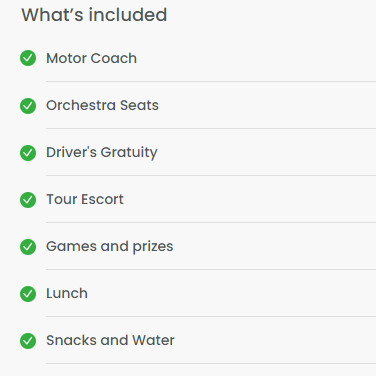Select the checkmark icon next to Driver's Gratuity
Image resolution: width=376 pixels, height=376 pixels.
[x=28, y=153]
